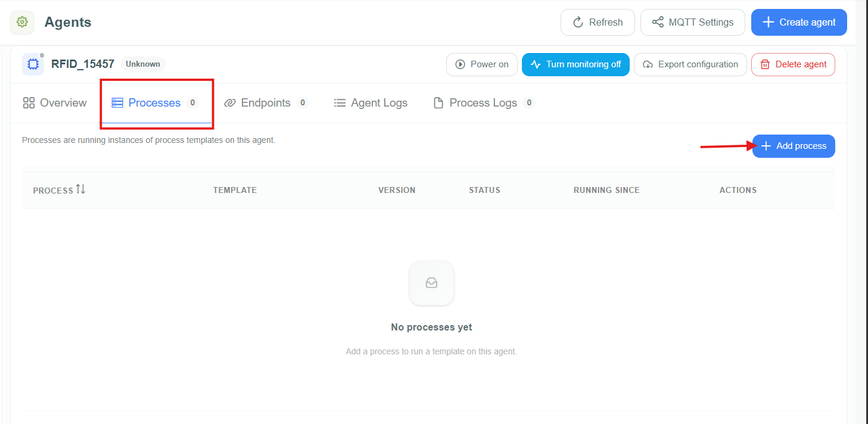Switch to the Overview tab

[x=55, y=103]
